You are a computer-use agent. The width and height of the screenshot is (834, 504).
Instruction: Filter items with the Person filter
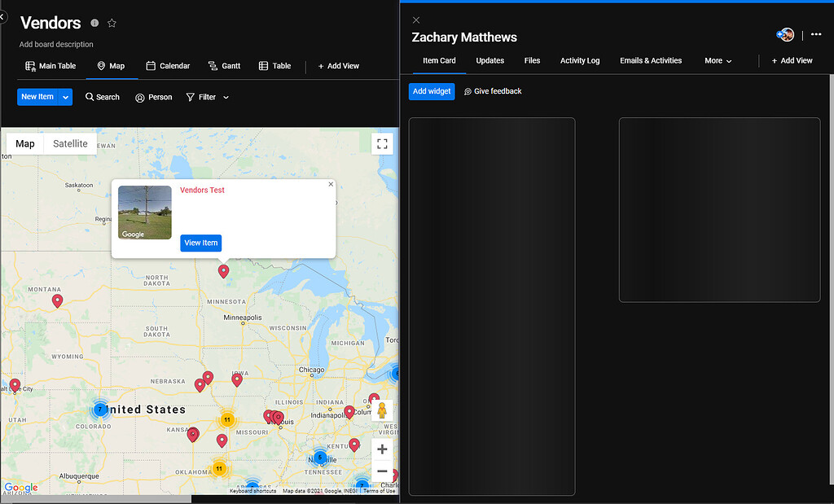coord(154,97)
